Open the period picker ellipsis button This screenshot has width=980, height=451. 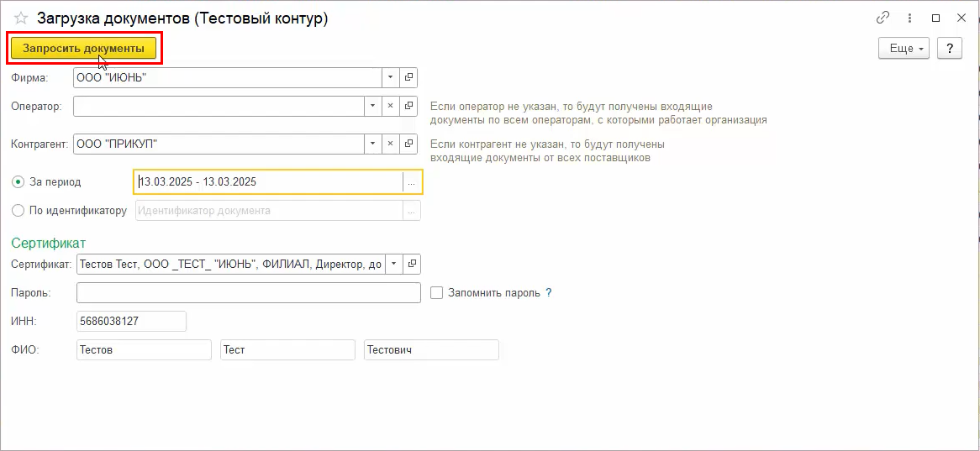point(411,182)
